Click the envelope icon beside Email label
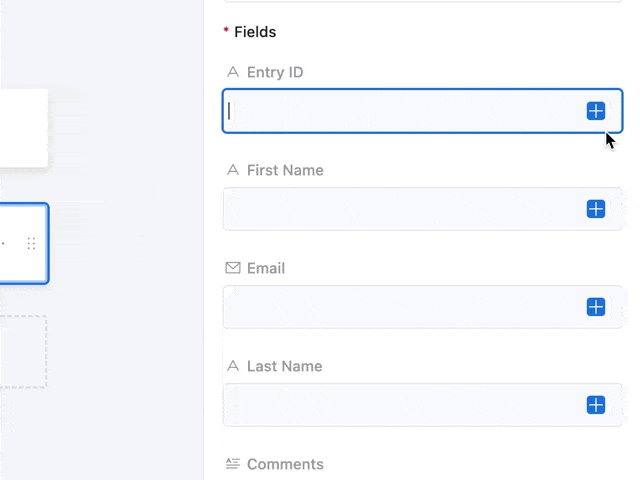This screenshot has height=480, width=640. click(x=233, y=268)
